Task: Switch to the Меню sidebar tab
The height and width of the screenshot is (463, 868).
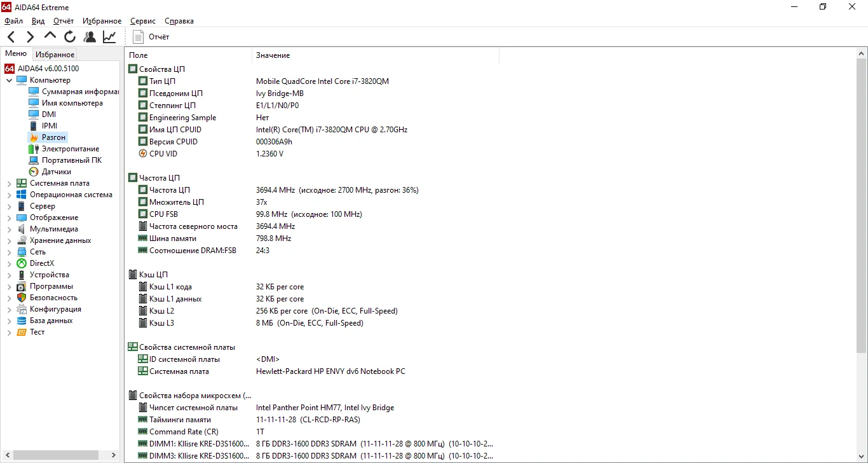Action: tap(16, 54)
